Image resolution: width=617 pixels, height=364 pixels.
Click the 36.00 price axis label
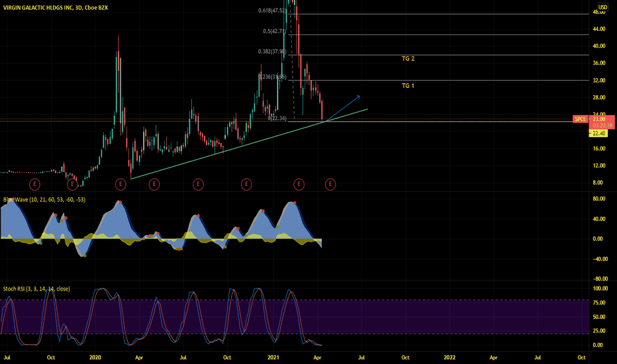click(599, 63)
